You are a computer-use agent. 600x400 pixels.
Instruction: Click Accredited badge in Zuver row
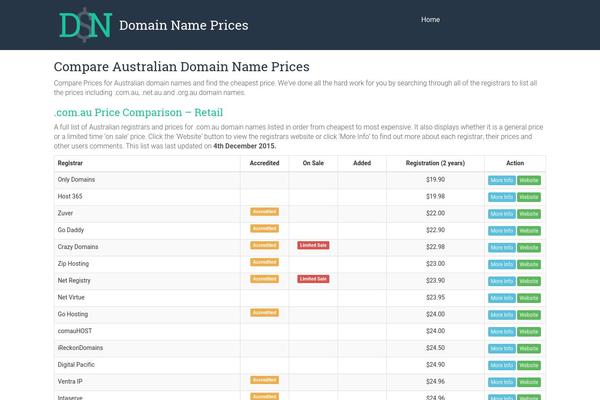(x=264, y=212)
